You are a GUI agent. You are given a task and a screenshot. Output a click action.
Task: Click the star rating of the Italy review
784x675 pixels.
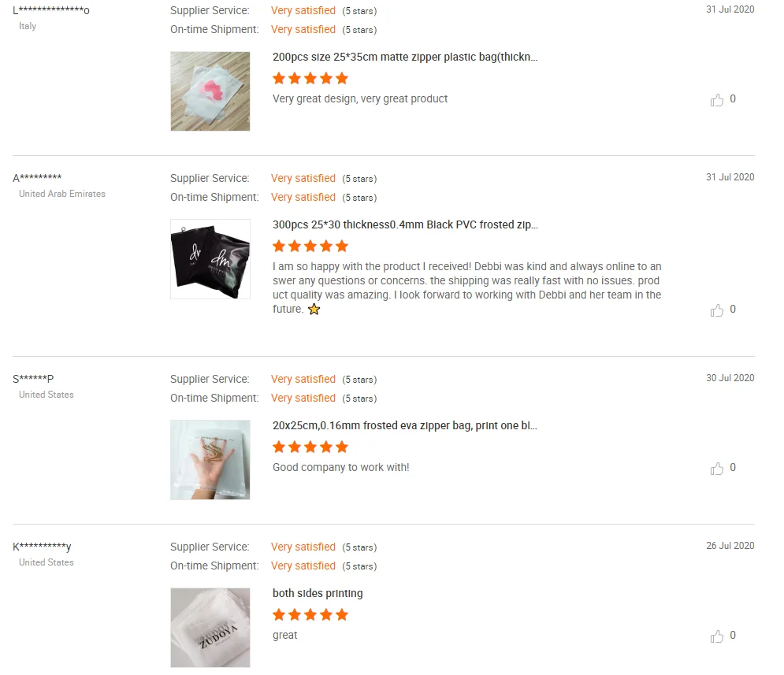(310, 79)
